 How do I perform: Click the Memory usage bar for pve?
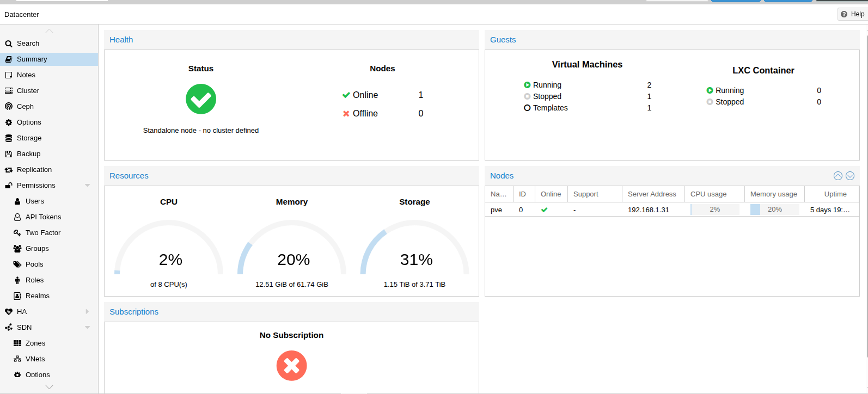774,210
